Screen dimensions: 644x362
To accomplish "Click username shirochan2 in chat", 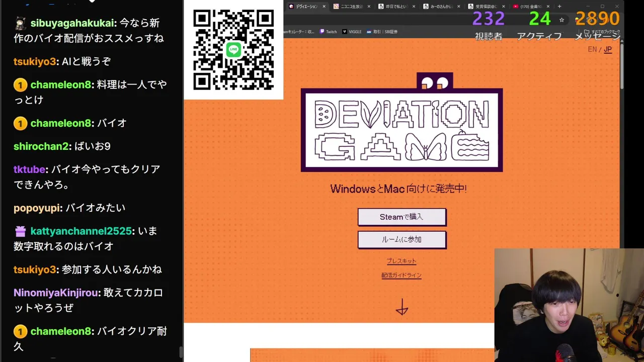I will [41, 146].
